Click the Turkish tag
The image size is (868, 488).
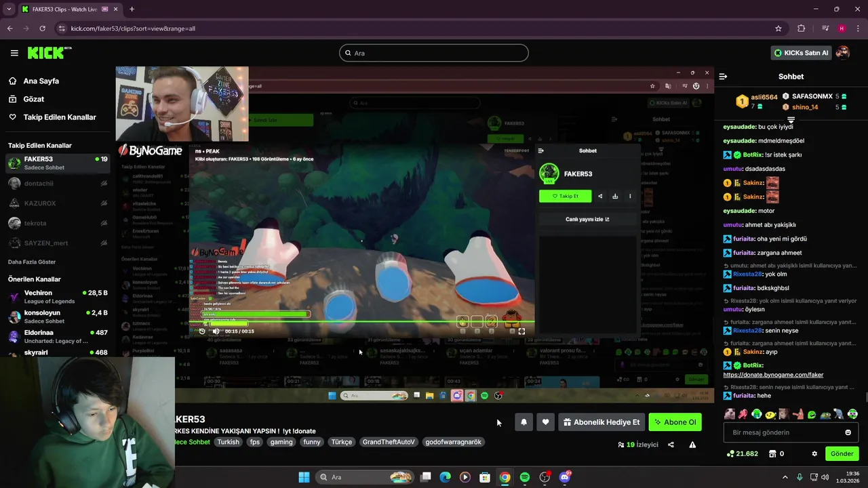point(228,442)
